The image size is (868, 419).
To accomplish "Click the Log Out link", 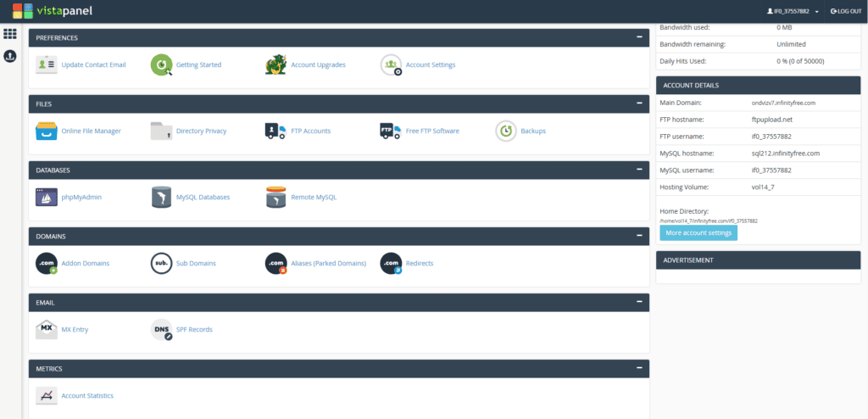I will pos(845,11).
